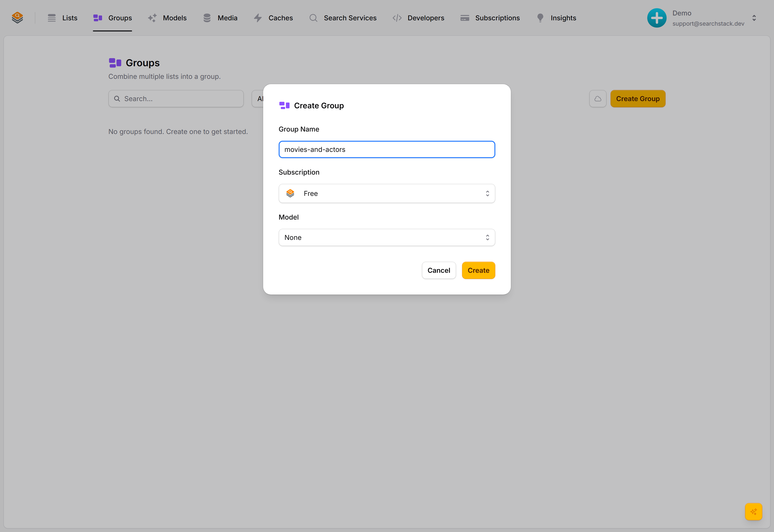Open the Model dropdown showing None
The height and width of the screenshot is (532, 774).
pyautogui.click(x=387, y=237)
